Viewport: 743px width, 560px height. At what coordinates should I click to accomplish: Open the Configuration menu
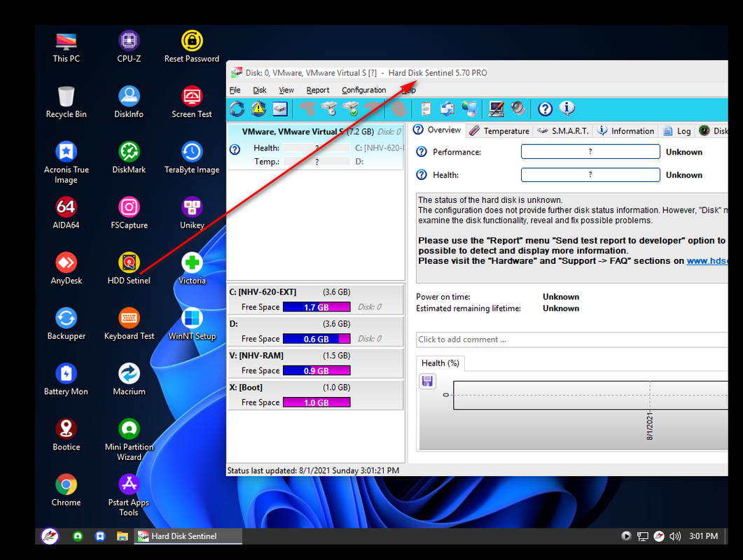(364, 90)
